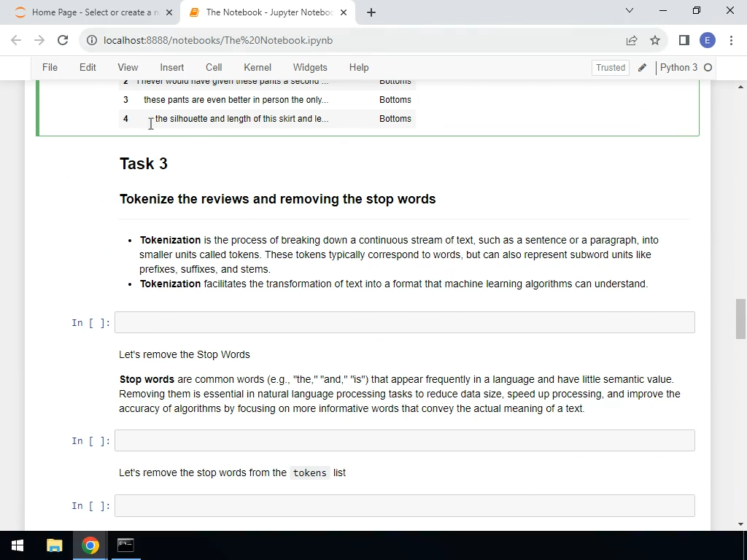Click the Trusted button

(x=610, y=67)
